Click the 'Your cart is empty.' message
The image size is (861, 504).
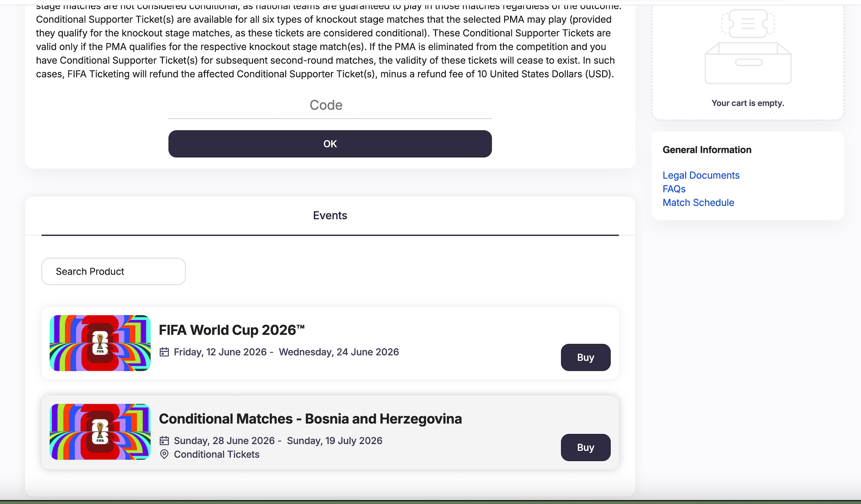[747, 103]
